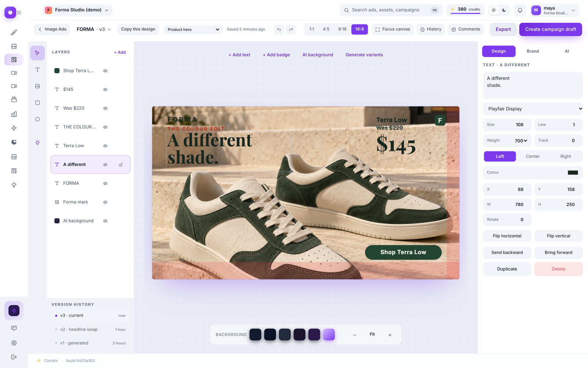Click the Size value field
Screen dimensions: 588x368
[x=507, y=125]
